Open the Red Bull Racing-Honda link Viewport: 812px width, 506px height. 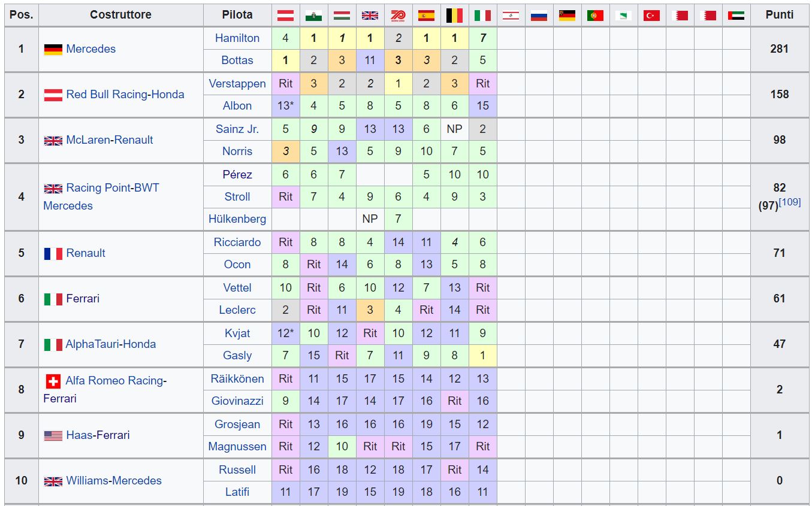(125, 94)
